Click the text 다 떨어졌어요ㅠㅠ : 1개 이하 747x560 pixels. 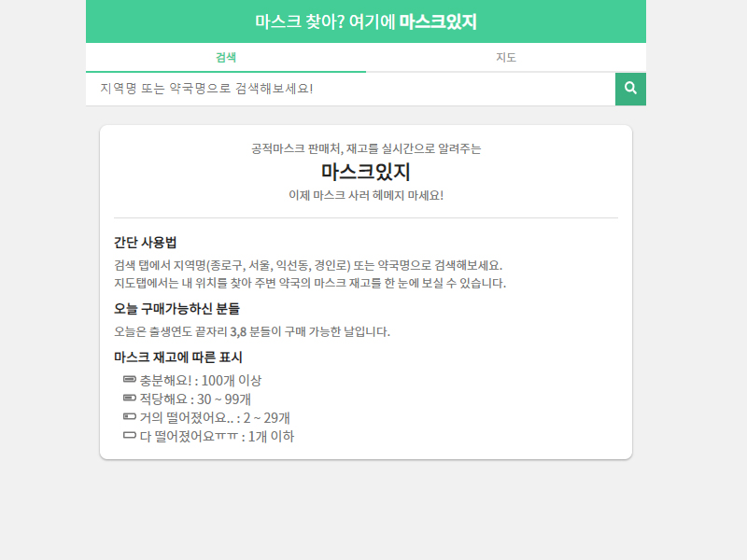[x=217, y=436]
